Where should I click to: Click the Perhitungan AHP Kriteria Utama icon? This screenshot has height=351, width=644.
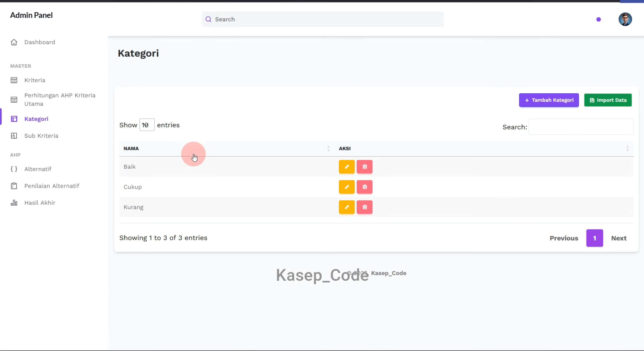point(14,100)
